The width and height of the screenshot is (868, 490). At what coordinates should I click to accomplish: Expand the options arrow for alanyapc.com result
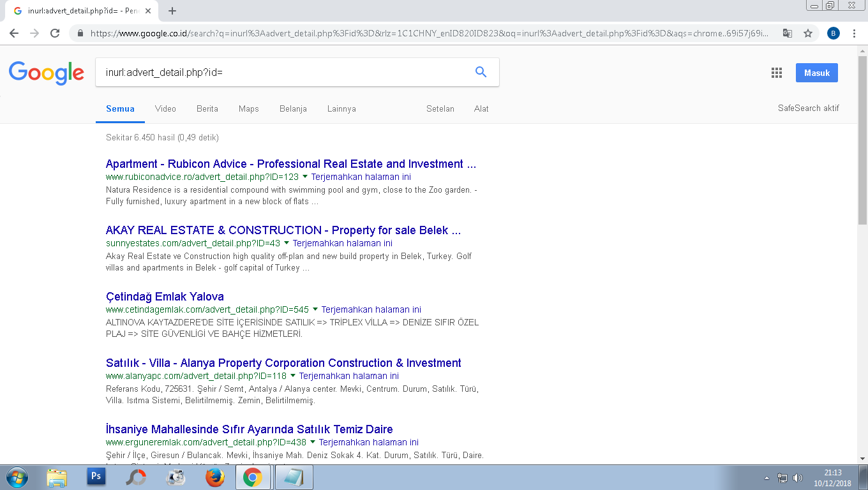click(293, 376)
